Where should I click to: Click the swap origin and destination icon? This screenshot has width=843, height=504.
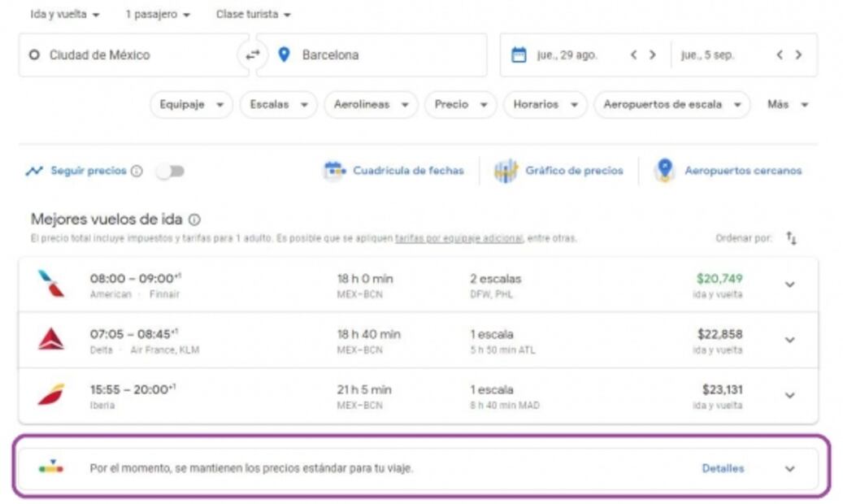(252, 55)
